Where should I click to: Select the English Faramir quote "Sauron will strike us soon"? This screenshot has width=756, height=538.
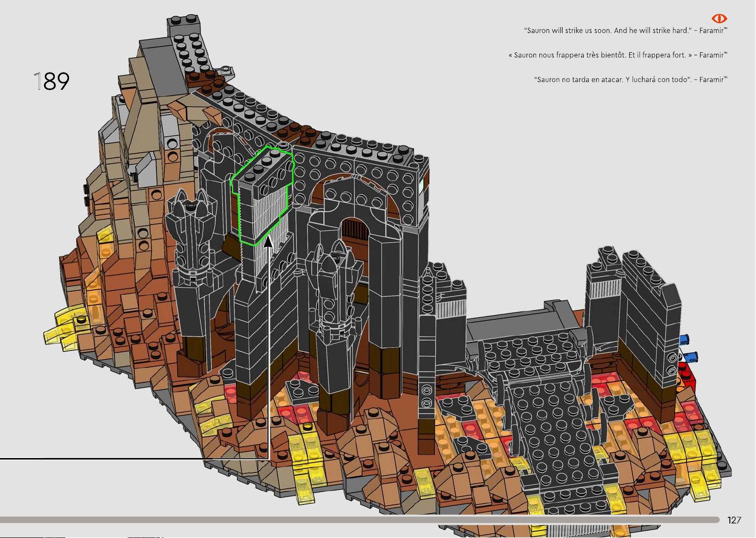pos(626,31)
